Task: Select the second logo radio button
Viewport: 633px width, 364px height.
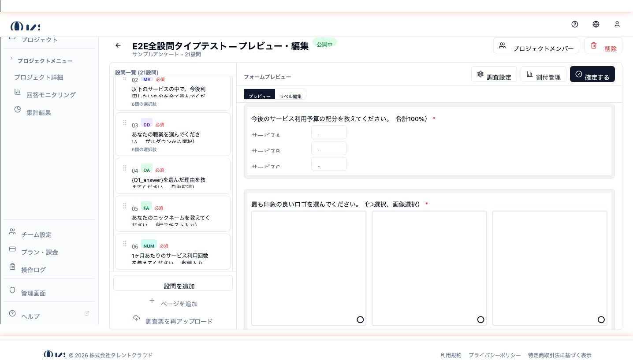Action: pyautogui.click(x=480, y=319)
